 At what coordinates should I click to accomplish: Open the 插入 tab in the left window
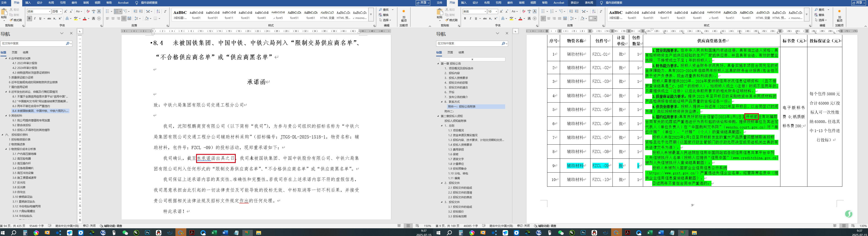pyautogui.click(x=28, y=3)
